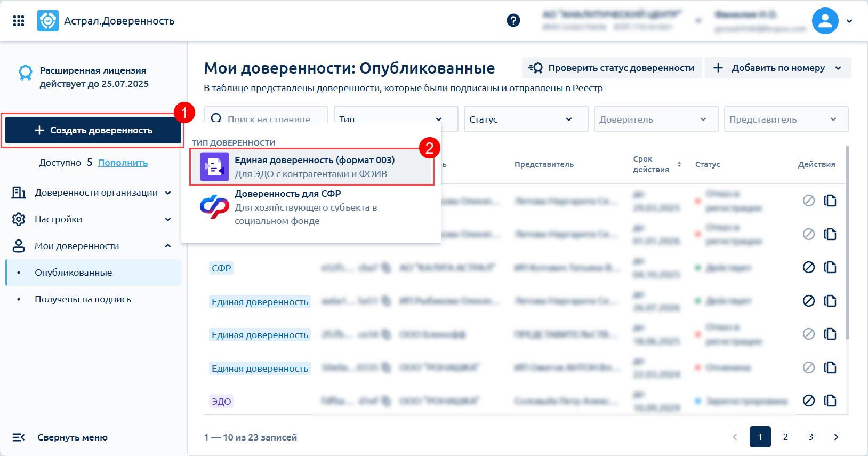This screenshot has width=868, height=456.
Task: Click the user profile avatar
Action: click(825, 21)
